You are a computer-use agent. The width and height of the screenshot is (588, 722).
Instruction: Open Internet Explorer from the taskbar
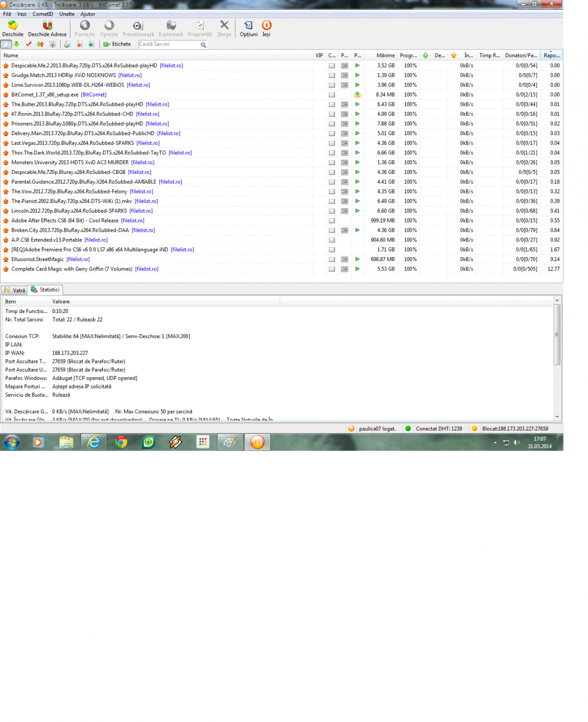click(94, 442)
